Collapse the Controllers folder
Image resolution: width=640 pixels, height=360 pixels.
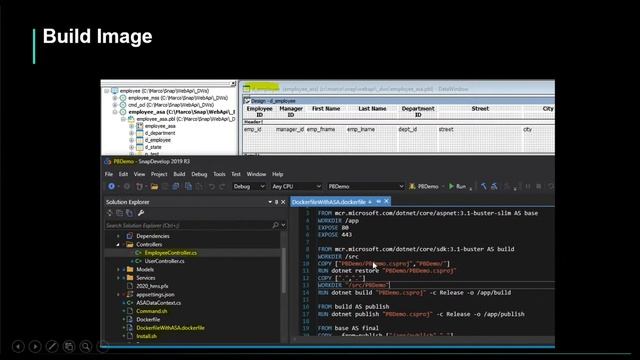pyautogui.click(x=118, y=244)
